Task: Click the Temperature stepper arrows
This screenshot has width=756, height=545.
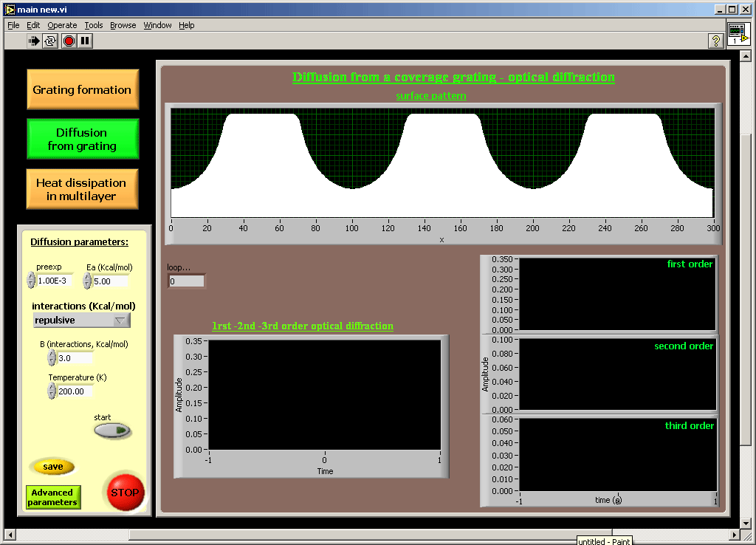Action: 52,391
